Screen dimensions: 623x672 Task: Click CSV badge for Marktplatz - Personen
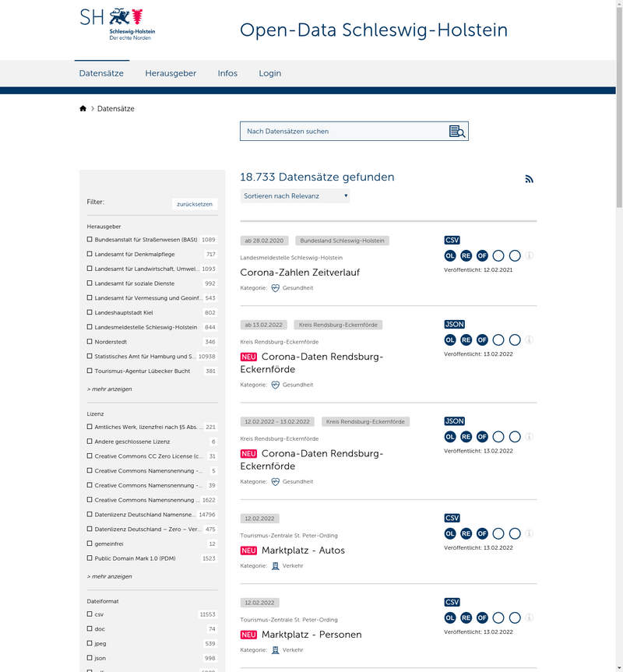coord(452,602)
